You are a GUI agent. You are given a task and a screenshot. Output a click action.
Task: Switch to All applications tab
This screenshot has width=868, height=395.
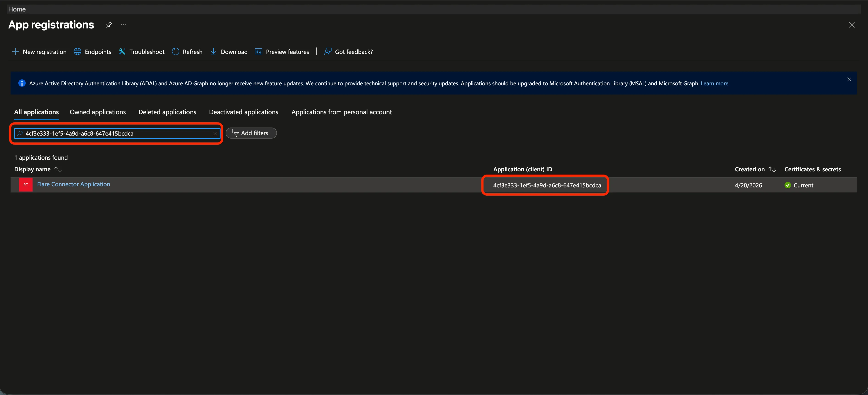tap(36, 112)
